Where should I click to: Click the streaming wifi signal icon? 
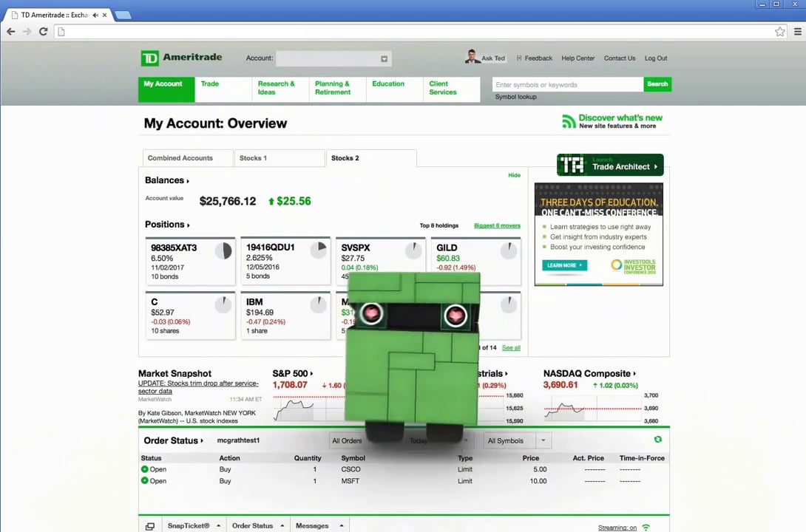pyautogui.click(x=646, y=528)
